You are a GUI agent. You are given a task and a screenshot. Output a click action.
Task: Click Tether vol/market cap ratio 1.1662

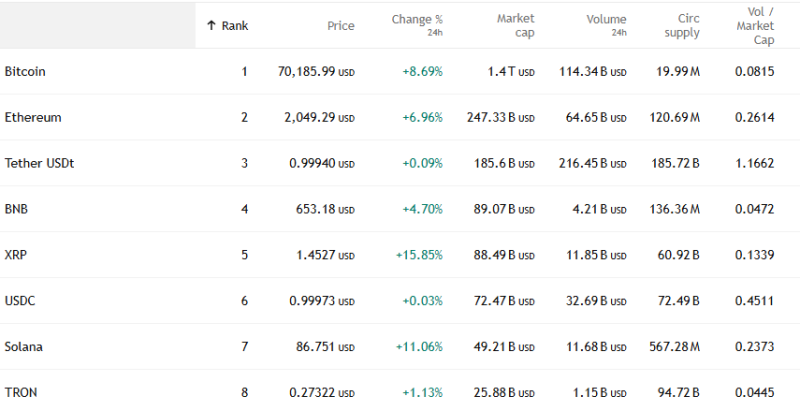click(755, 163)
